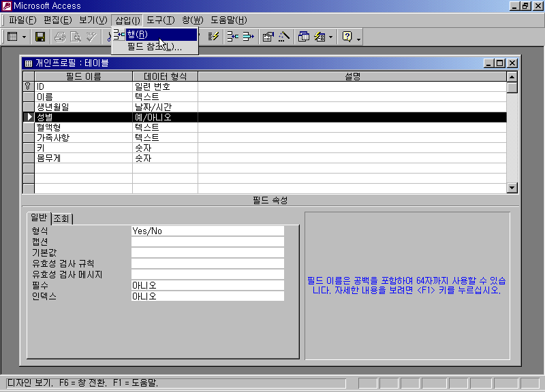Click the 일련 번호 data type cell
This screenshot has width=545, height=392.
pyautogui.click(x=165, y=86)
